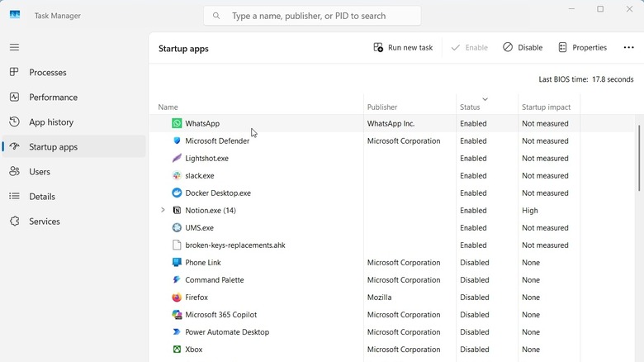Screen dimensions: 644x362
Task: Click Firefox's Disabled status cell
Action: (475, 297)
